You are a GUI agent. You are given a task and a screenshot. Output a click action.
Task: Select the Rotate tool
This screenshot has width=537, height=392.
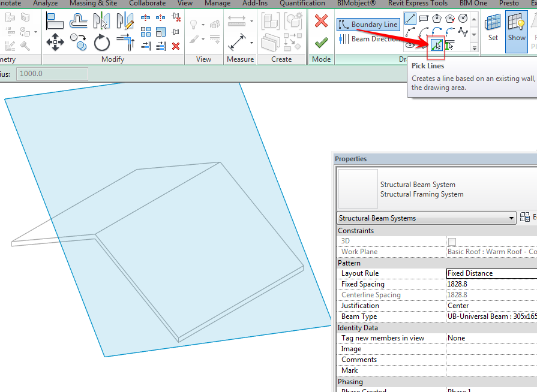point(102,43)
